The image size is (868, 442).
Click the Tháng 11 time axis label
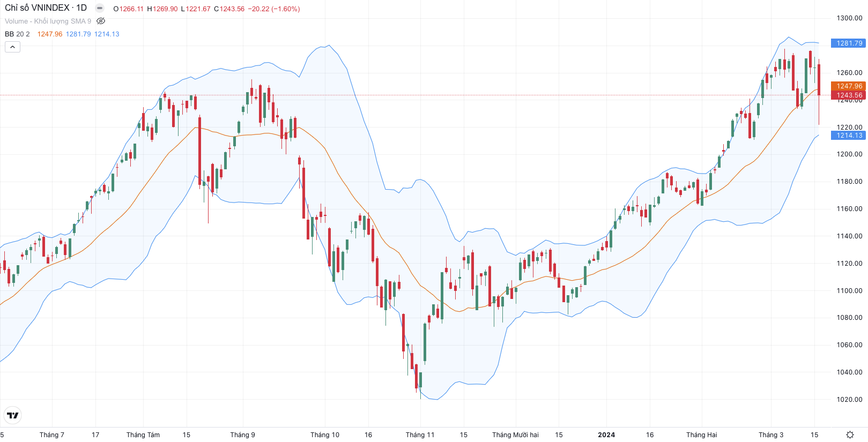(420, 434)
